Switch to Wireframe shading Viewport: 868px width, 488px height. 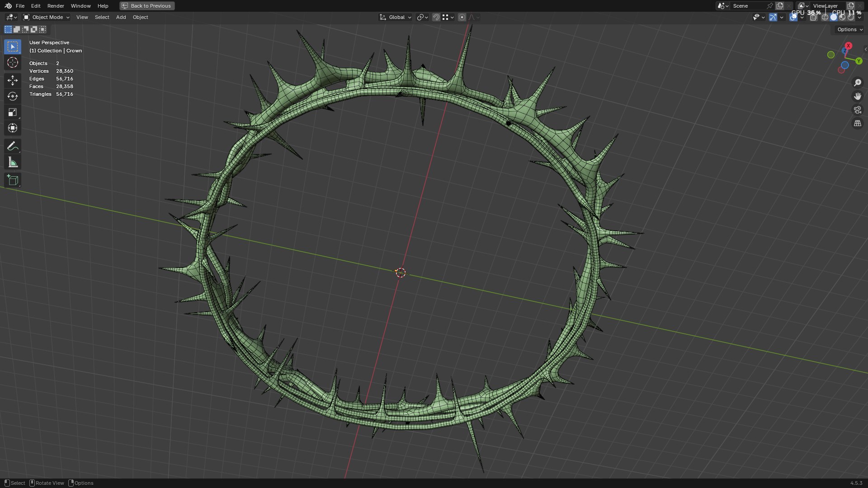tap(825, 17)
